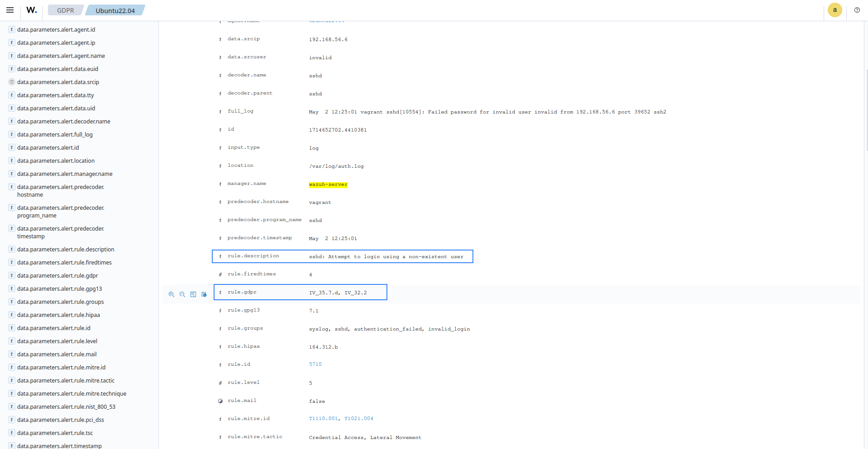This screenshot has width=868, height=449.
Task: Pick data.parameters.alert.rule.mitre.tactic from field list
Action: point(66,381)
